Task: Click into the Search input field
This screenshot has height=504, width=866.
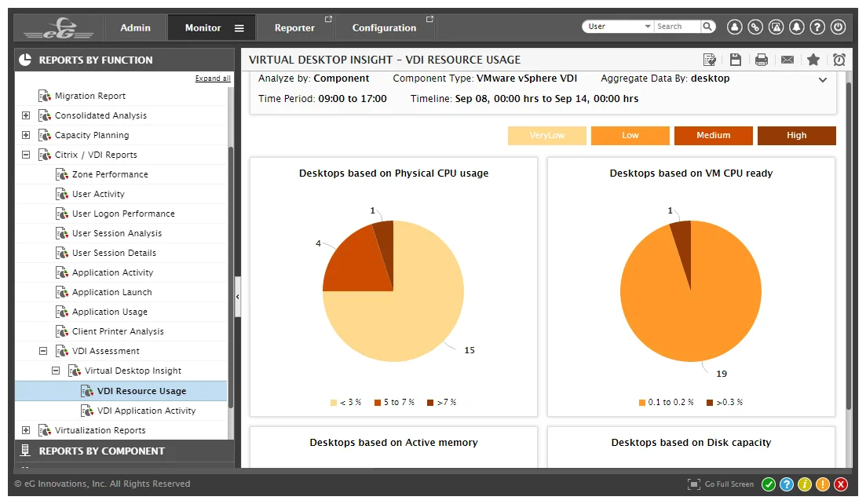Action: tap(678, 26)
